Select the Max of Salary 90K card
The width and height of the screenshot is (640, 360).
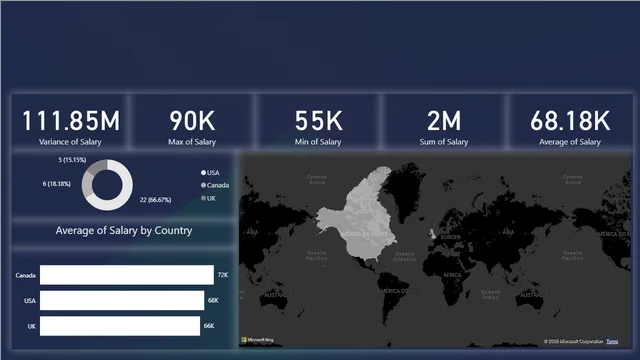(x=192, y=122)
